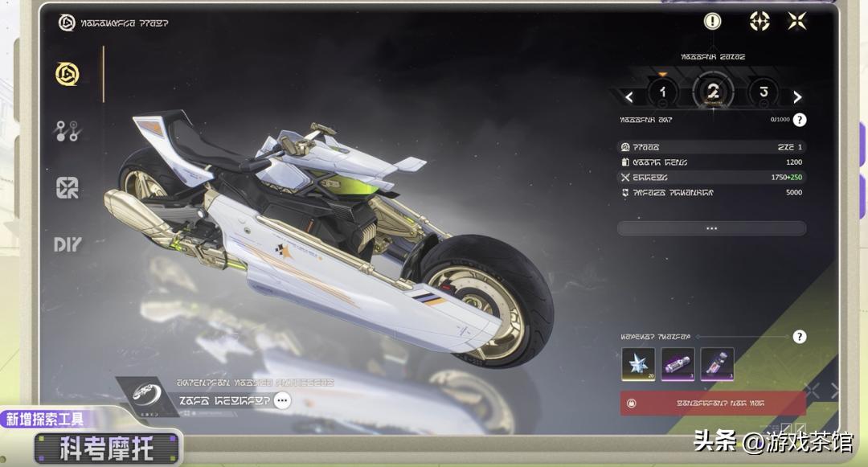Select the purple vial material thumbnail

(x=718, y=364)
